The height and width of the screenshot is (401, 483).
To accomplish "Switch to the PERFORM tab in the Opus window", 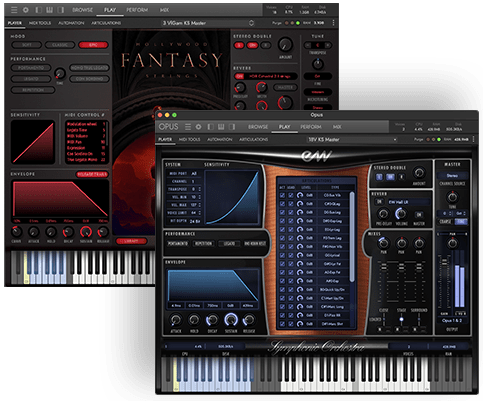I will click(x=311, y=127).
